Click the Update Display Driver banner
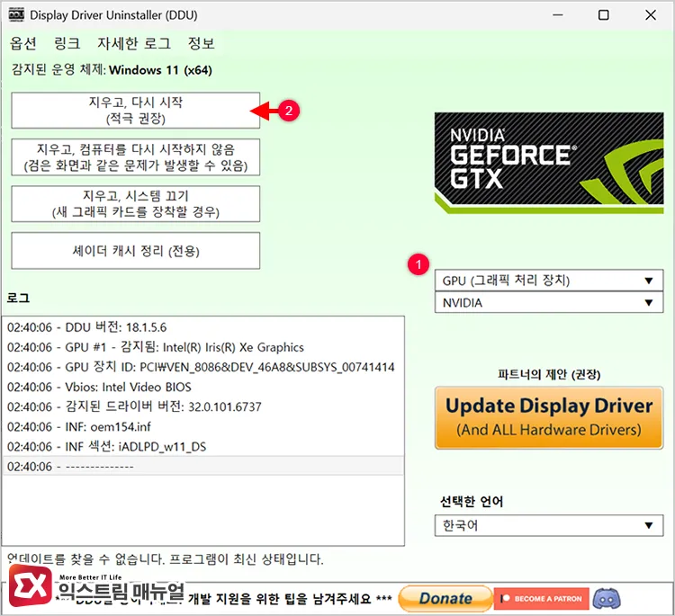Viewport: 675px width, 616px height. click(x=549, y=417)
